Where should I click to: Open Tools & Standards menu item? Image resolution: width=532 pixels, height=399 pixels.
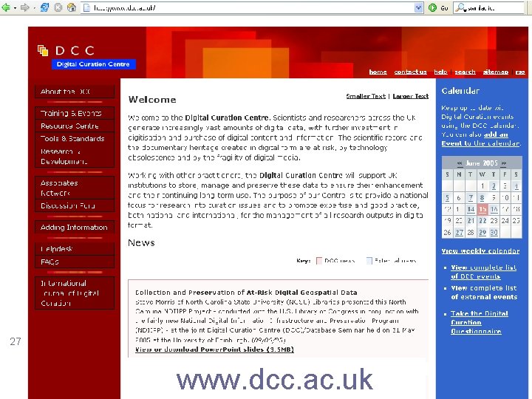pyautogui.click(x=75, y=138)
